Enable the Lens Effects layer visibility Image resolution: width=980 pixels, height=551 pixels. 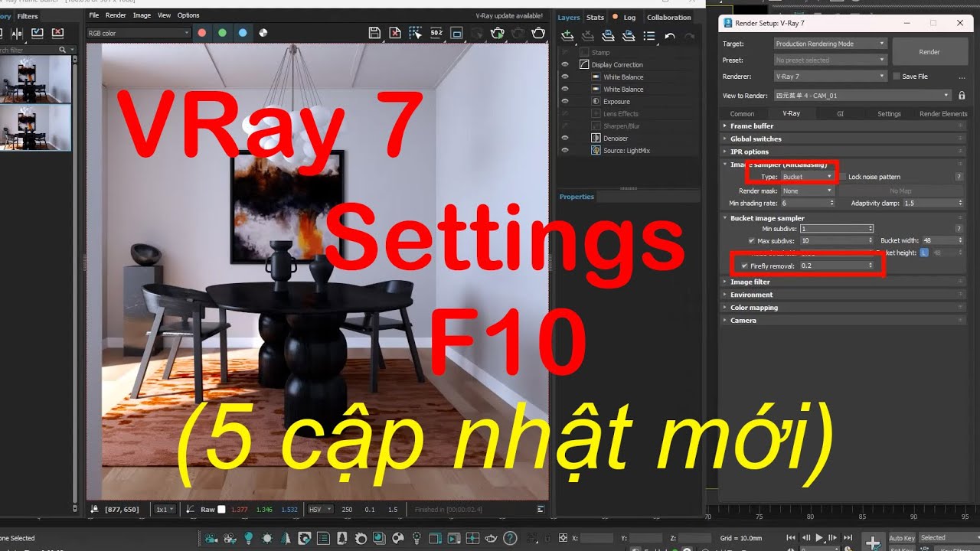point(565,113)
